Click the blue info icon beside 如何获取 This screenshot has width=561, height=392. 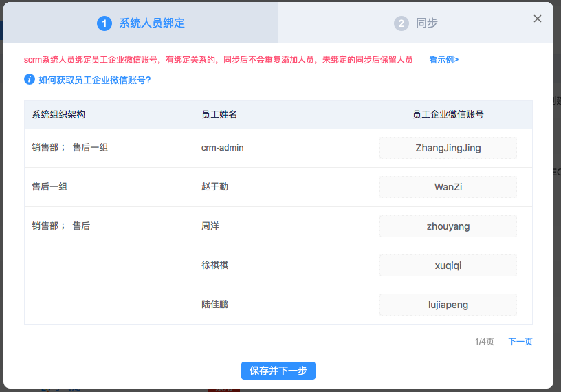(x=30, y=79)
